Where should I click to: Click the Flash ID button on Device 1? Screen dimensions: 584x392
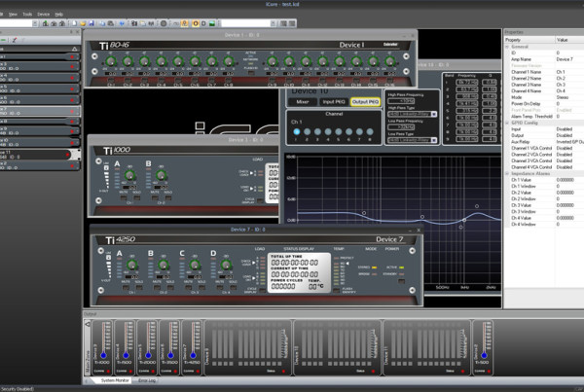coord(251,73)
